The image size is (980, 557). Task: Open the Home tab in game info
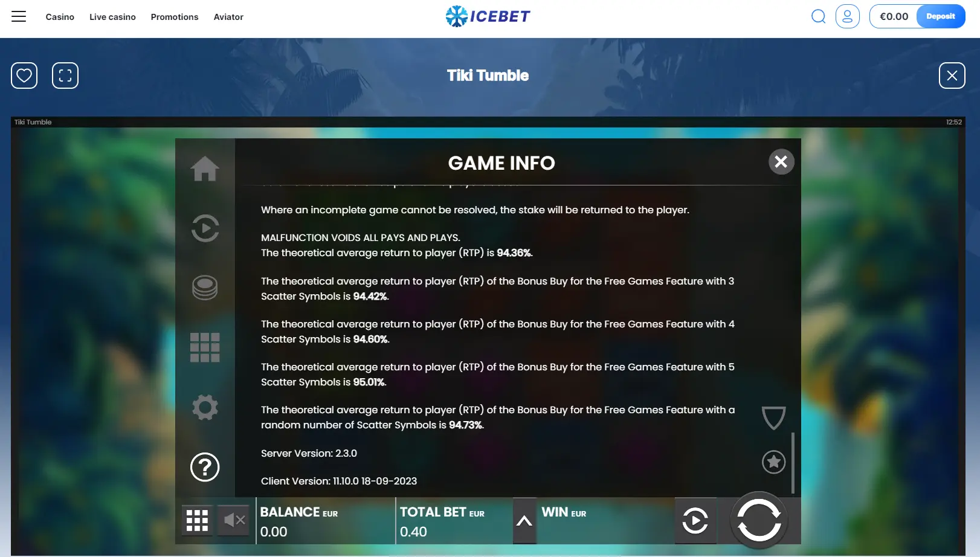[x=205, y=169]
